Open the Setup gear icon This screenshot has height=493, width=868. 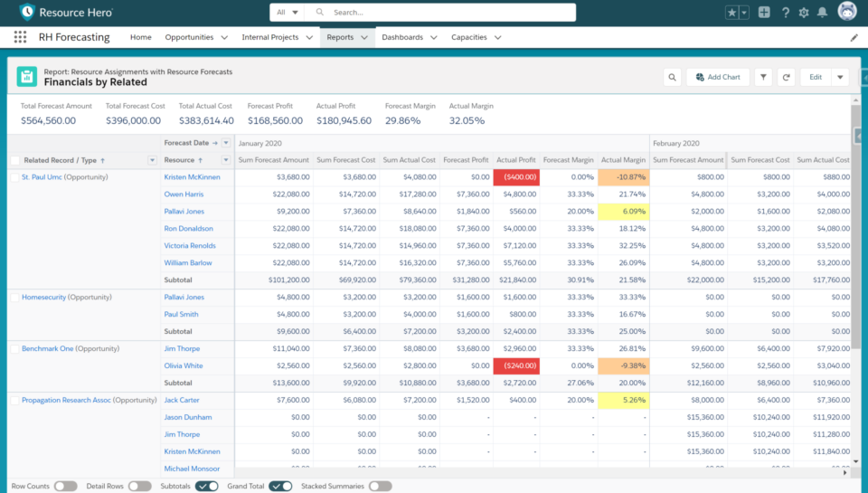tap(804, 12)
